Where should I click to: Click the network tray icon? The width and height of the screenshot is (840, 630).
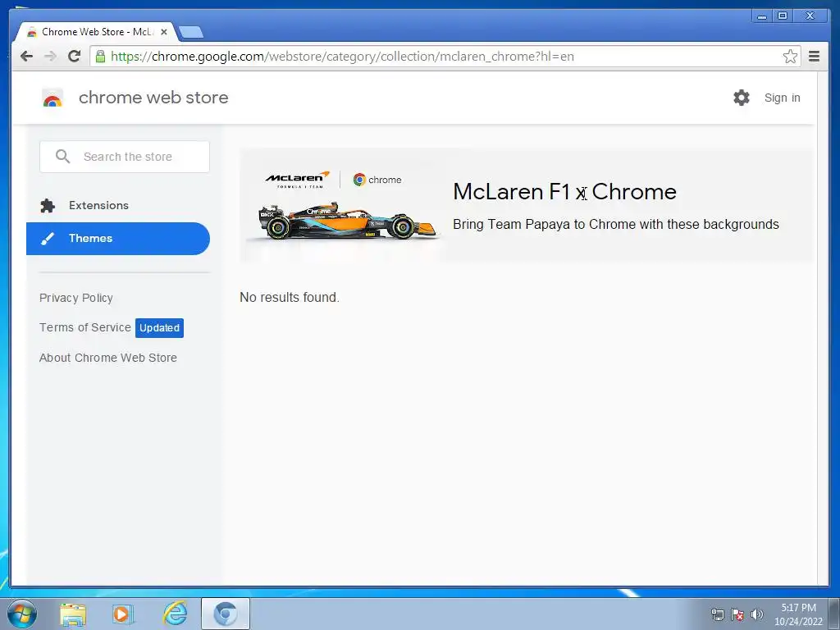tap(717, 615)
